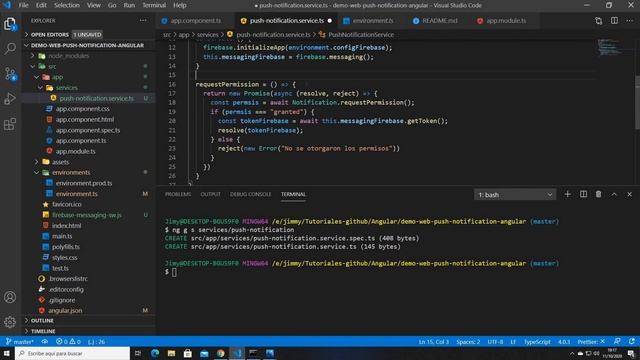
Task: Collapse the app folder
Action: [57, 77]
